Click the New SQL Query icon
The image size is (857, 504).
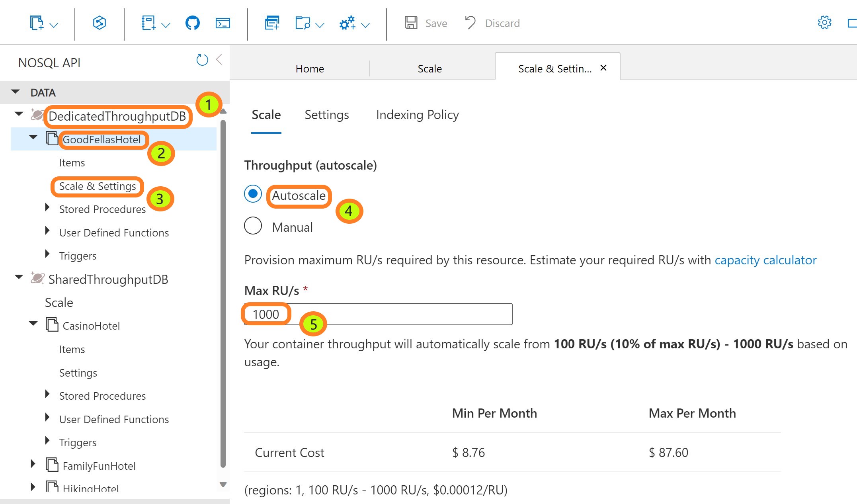coord(272,23)
